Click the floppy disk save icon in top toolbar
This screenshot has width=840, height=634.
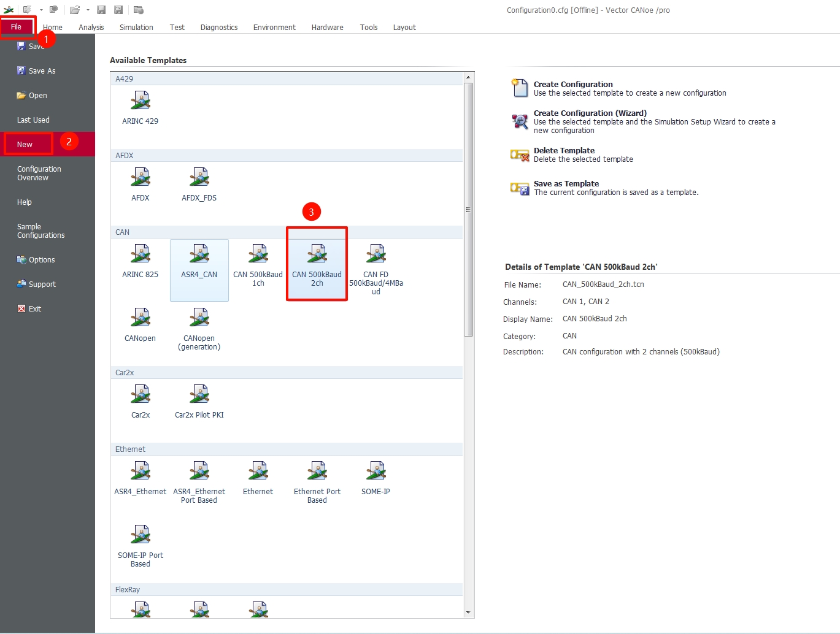tap(101, 10)
